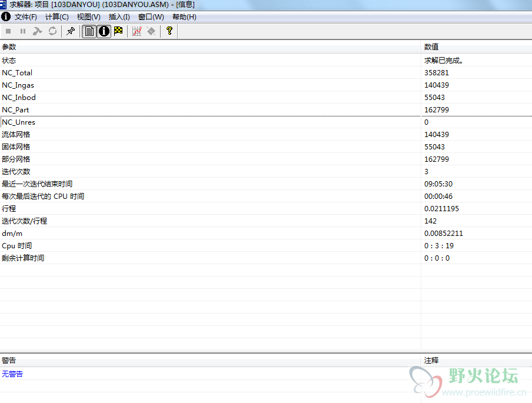The image size is (532, 403).
Task: Click the 求解已完成。 status value
Action: [444, 61]
